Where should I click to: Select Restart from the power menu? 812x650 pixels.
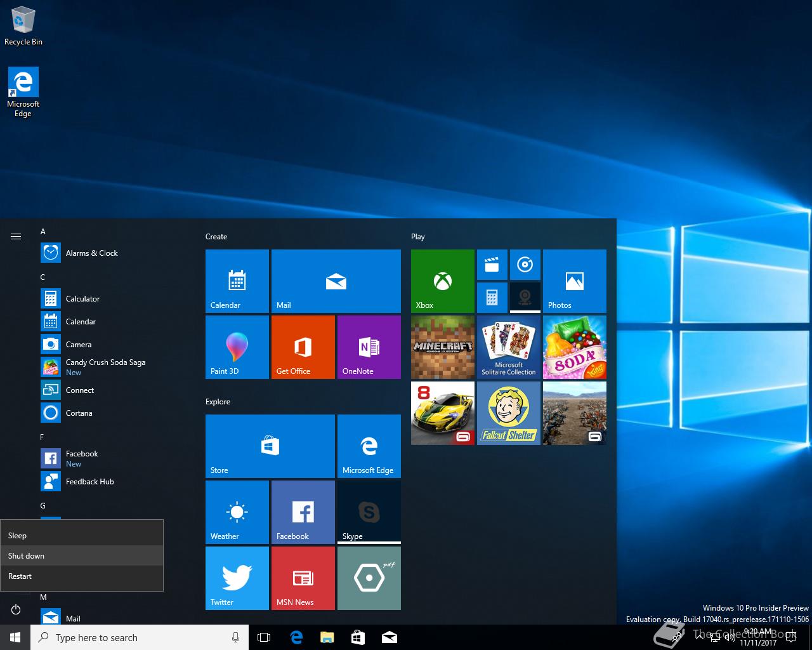[82, 576]
